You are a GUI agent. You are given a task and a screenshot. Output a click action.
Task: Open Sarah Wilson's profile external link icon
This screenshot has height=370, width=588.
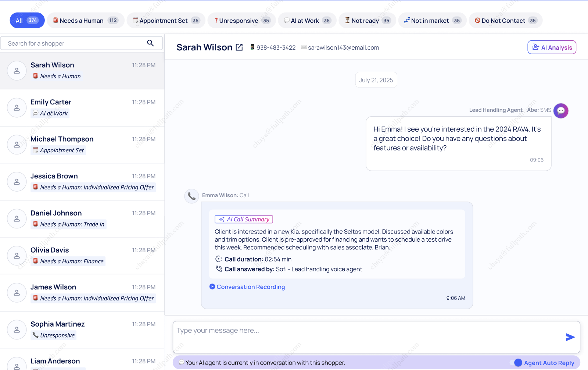239,47
